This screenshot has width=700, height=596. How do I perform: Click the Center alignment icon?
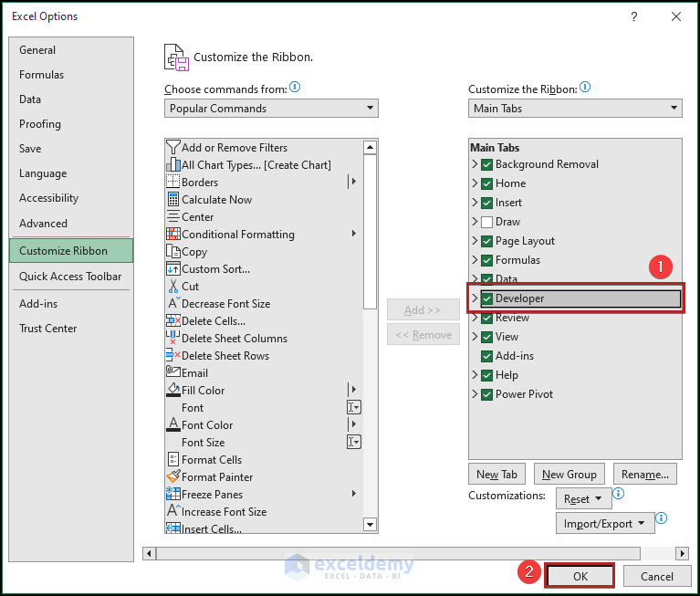click(x=173, y=216)
